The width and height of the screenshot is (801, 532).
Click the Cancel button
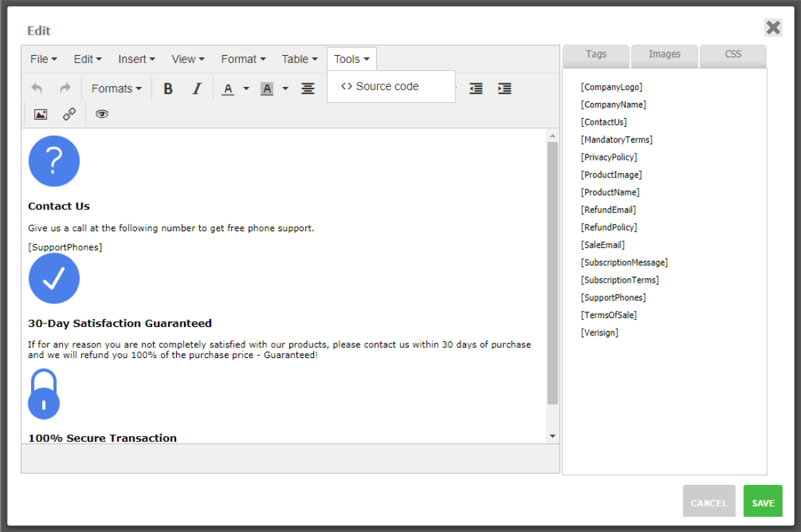[708, 502]
